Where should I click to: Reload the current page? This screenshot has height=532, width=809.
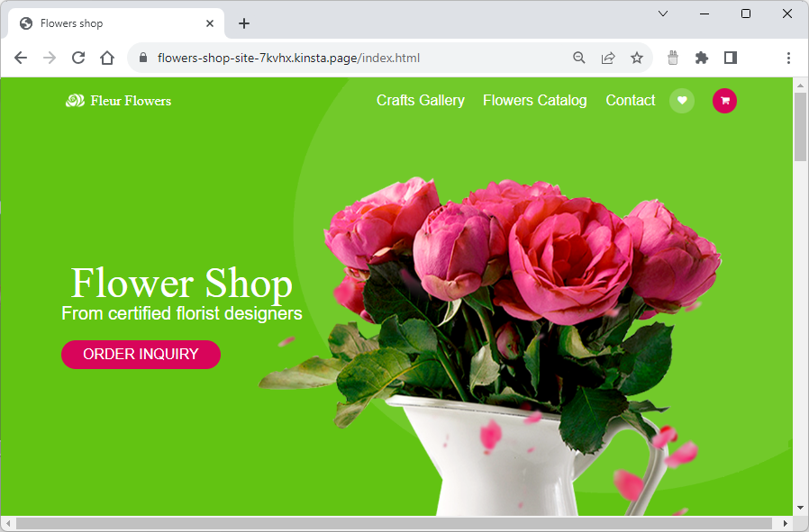pos(78,57)
